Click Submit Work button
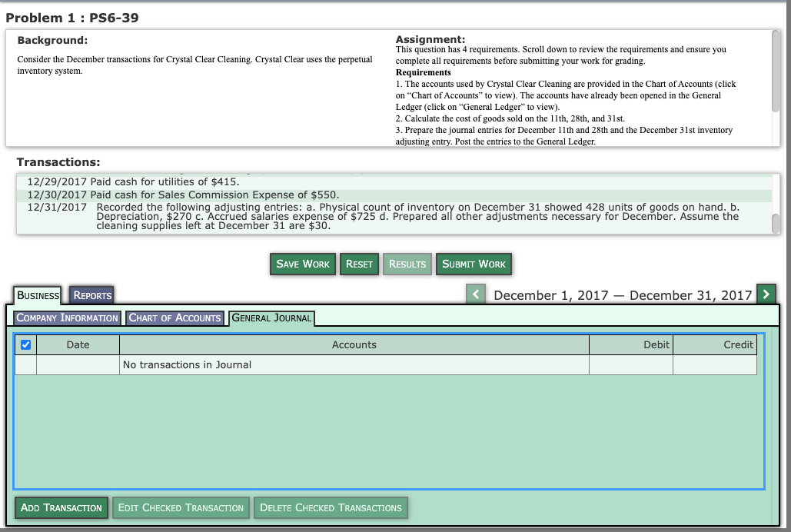 pyautogui.click(x=474, y=264)
